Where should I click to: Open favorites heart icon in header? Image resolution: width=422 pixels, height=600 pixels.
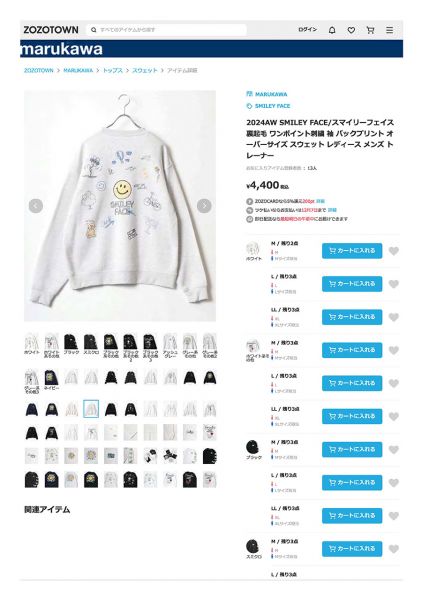(351, 30)
